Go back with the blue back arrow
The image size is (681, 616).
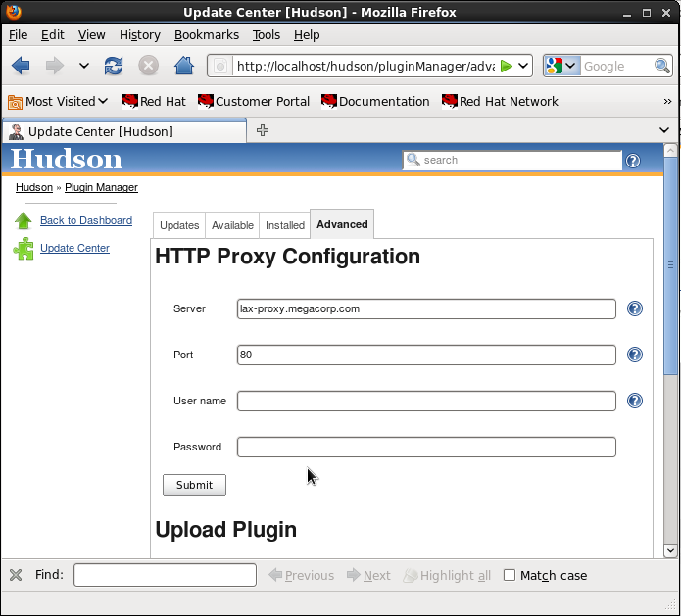click(x=21, y=66)
